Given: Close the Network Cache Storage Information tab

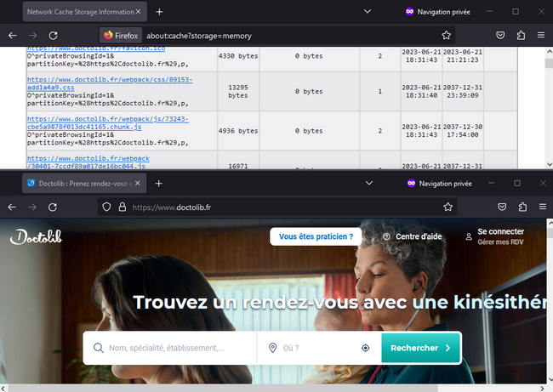Looking at the screenshot, I should click(138, 12).
